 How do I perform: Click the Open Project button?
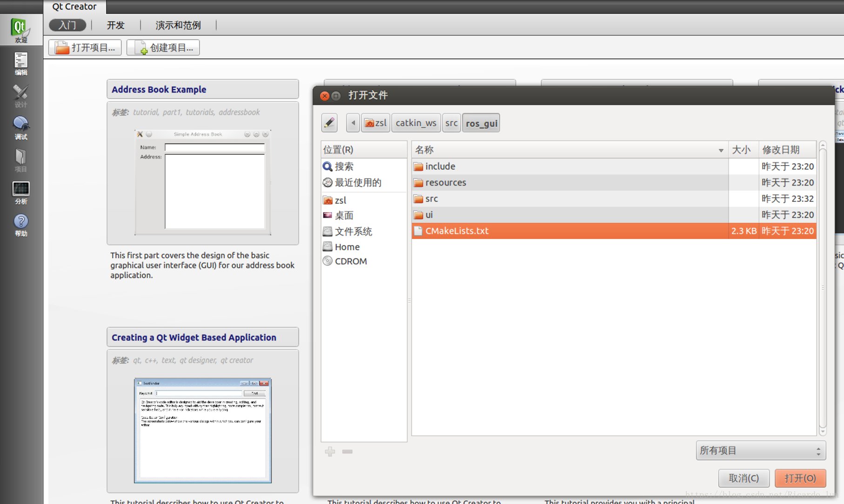click(85, 47)
